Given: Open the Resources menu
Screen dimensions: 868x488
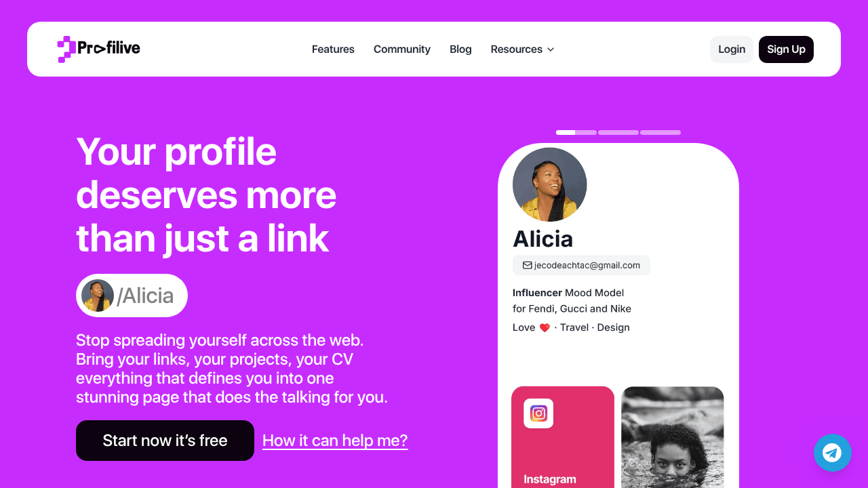Looking at the screenshot, I should coord(522,49).
